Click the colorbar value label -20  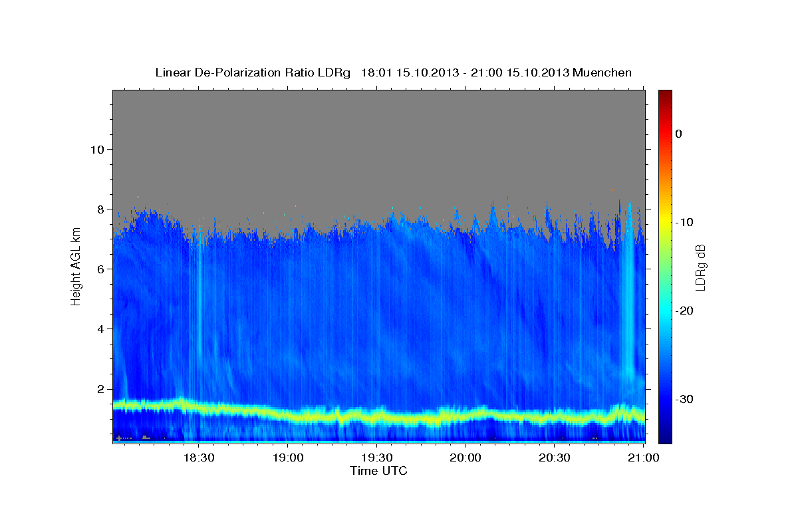tap(685, 311)
